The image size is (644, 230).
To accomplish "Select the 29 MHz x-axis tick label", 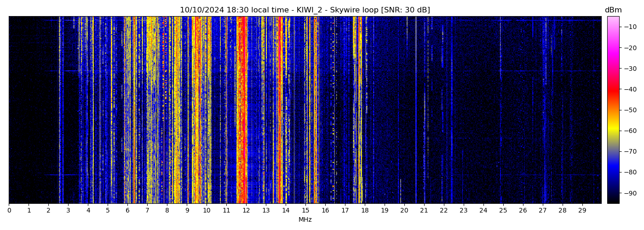I will (x=582, y=210).
